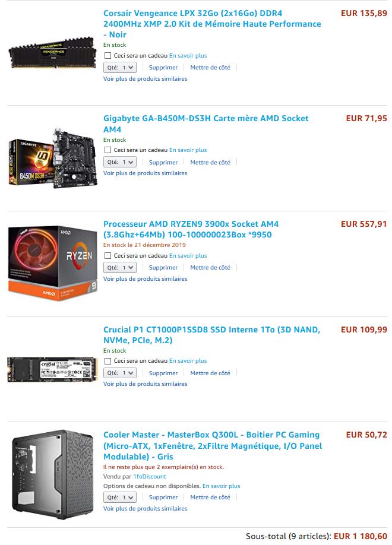This screenshot has width=392, height=545.
Task: Open the Crucial P1 SSD product image
Action: click(52, 369)
